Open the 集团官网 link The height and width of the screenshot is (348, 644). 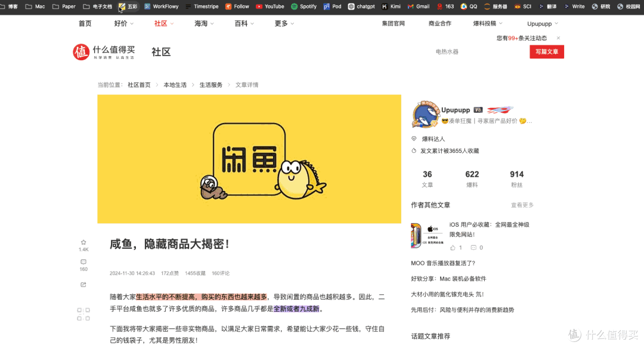(393, 23)
